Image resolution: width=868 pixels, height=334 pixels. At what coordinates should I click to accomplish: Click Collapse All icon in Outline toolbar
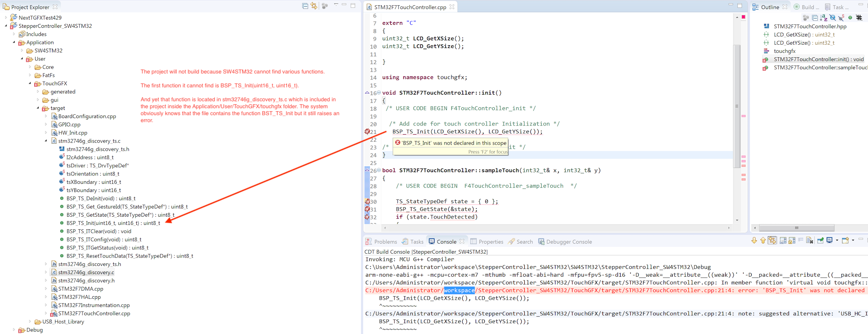click(x=815, y=18)
